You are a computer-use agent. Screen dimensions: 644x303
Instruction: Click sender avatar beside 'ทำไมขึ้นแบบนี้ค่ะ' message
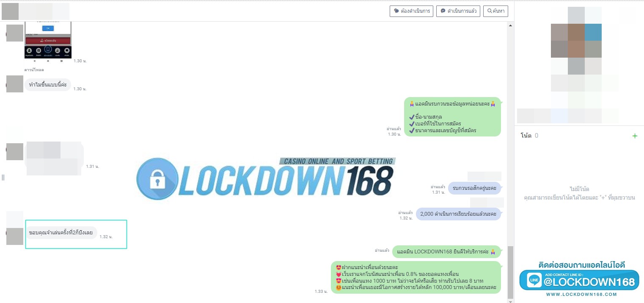point(14,84)
